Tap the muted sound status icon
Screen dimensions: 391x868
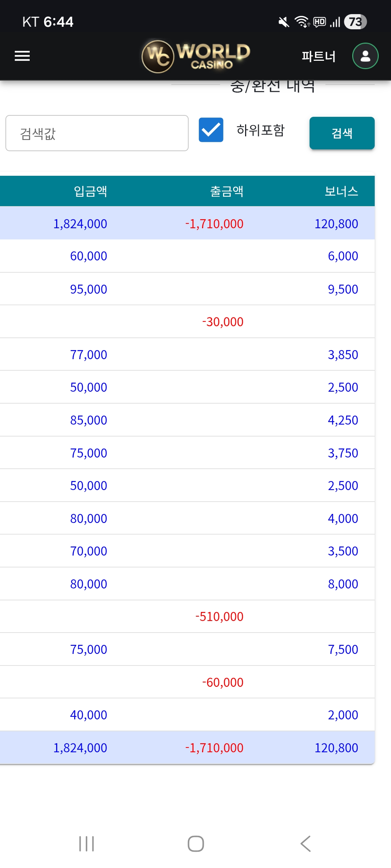point(283,22)
